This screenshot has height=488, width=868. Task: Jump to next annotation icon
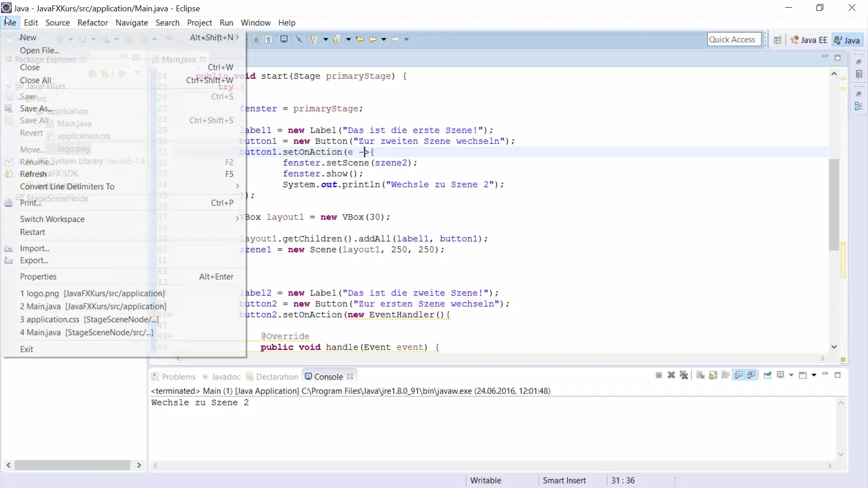314,39
